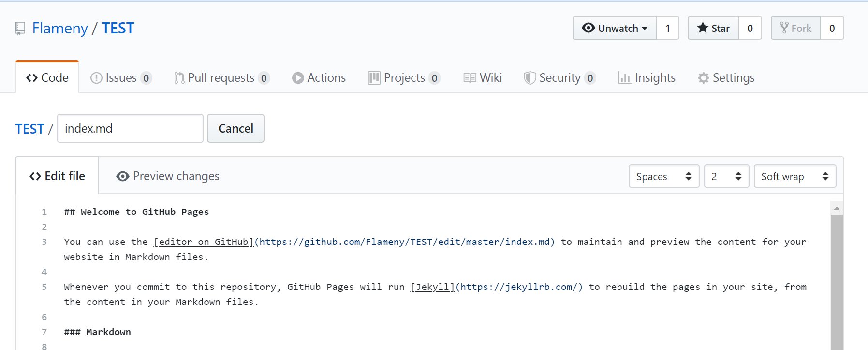
Task: Click the '## Welcome to GitHub Pages' line
Action: click(137, 212)
